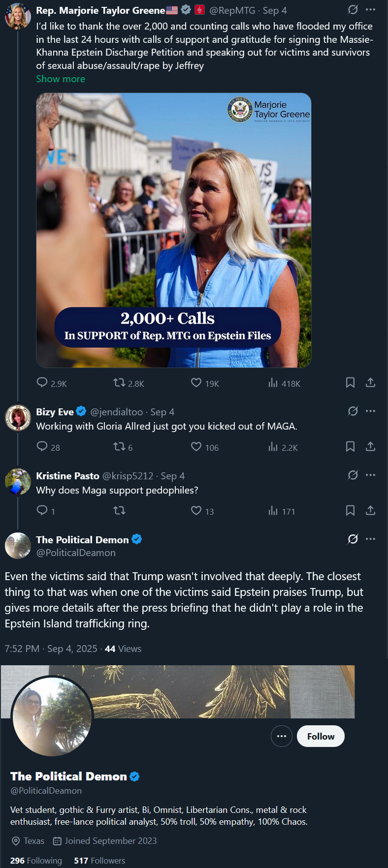Open Grok icon on Bizy Eve's reply

(x=353, y=411)
